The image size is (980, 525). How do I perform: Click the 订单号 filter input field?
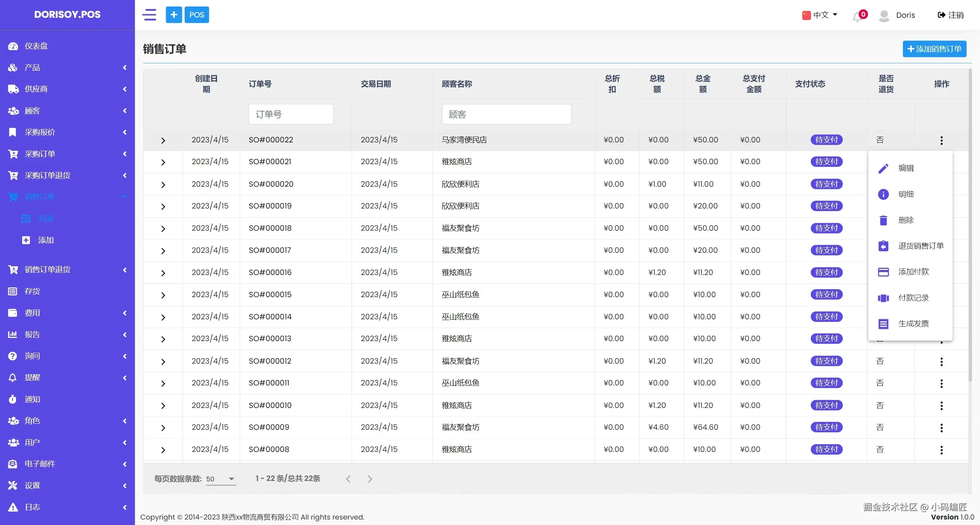pyautogui.click(x=291, y=114)
